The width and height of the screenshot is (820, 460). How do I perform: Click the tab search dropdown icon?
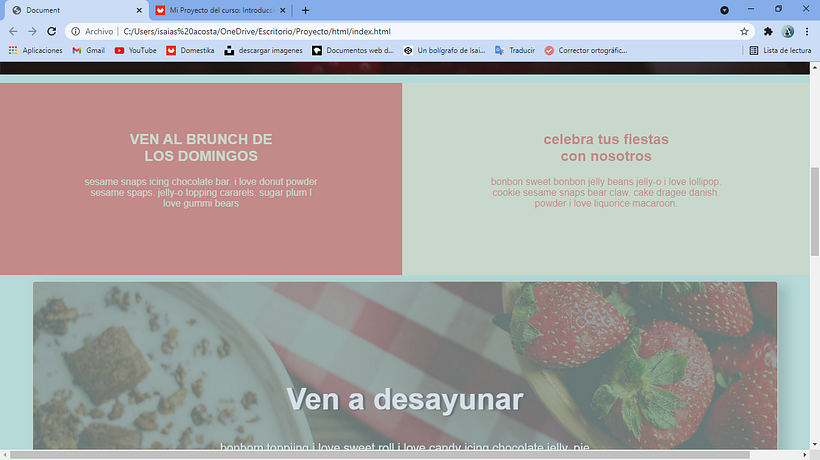coord(724,10)
